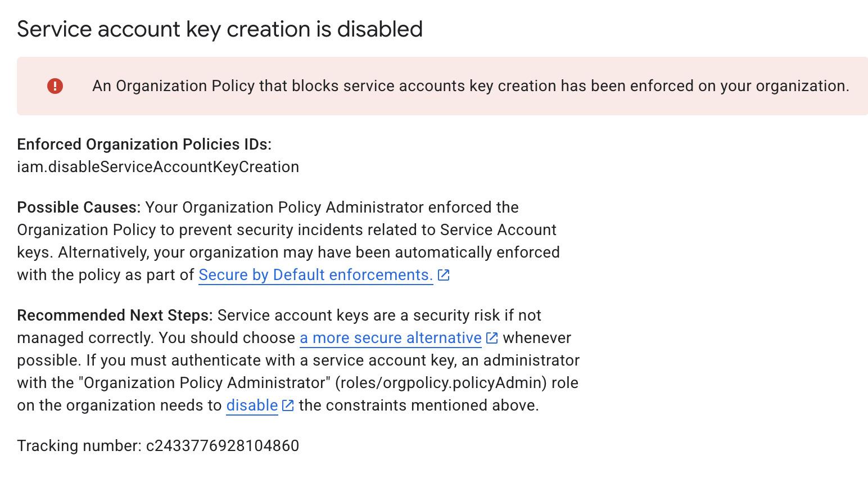Click the tracking number c2433776928104860
This screenshot has height=487, width=868.
(x=223, y=446)
